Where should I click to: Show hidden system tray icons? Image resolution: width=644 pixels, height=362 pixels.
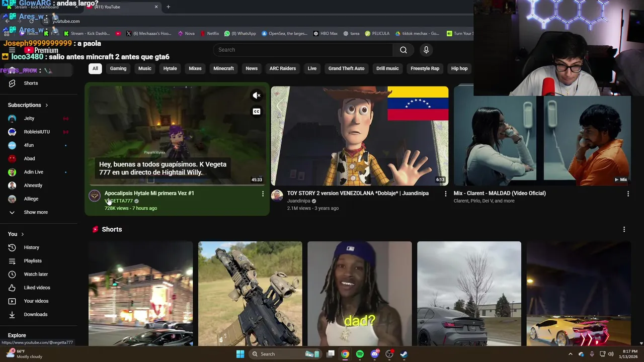pos(570,354)
